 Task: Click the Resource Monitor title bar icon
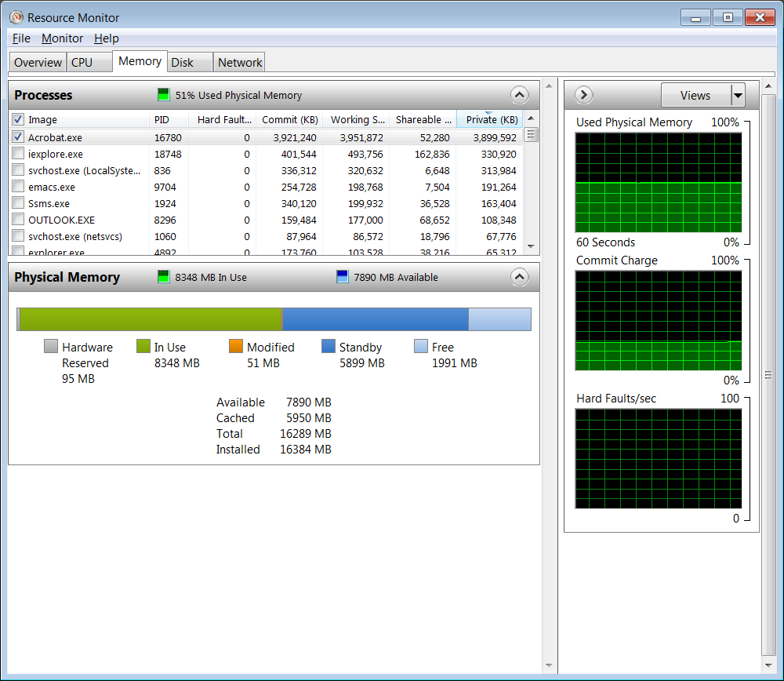[x=16, y=17]
